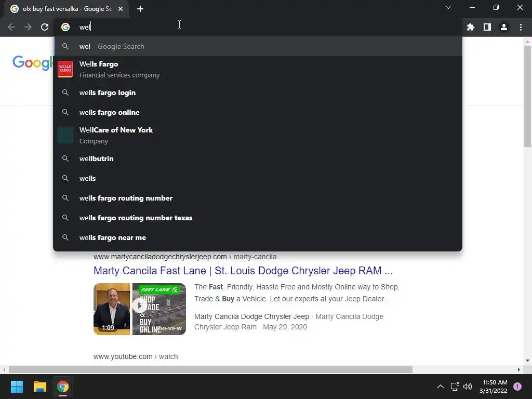Click the martycanciladodgechryslerjeep.com URL text
The image size is (532, 399).
point(160,257)
